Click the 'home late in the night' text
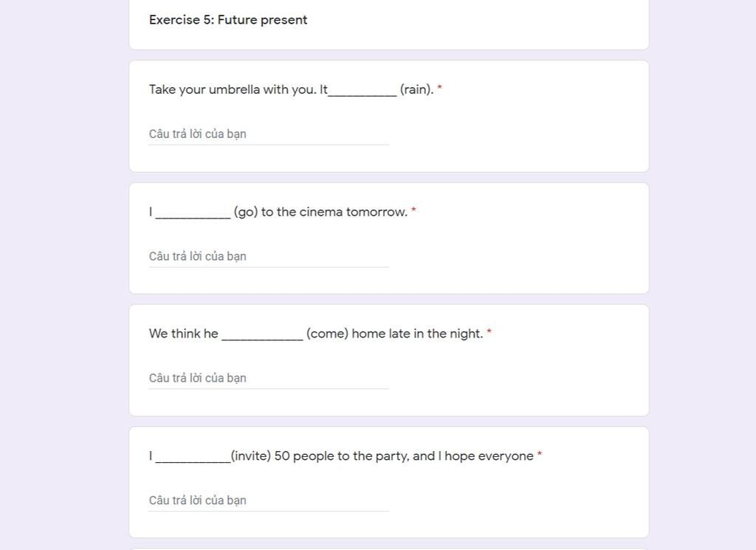The width and height of the screenshot is (756, 550). click(x=417, y=334)
